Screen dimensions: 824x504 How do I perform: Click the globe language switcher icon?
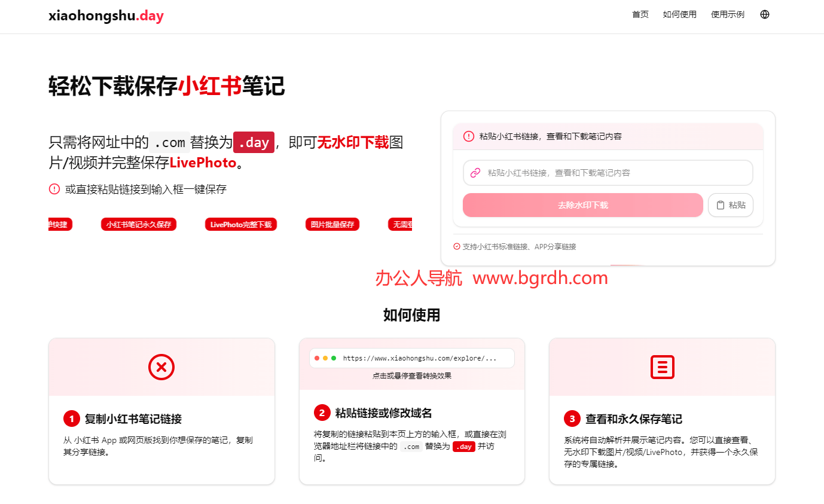764,14
